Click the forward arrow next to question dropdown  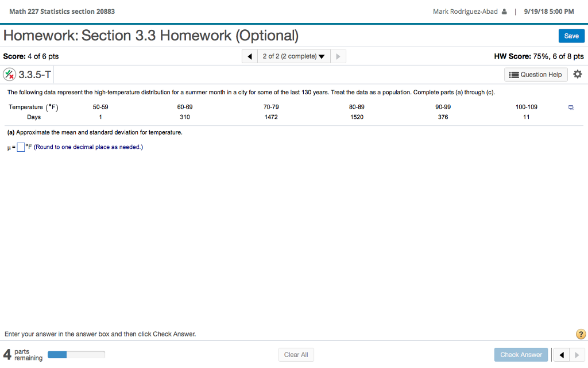(x=338, y=56)
